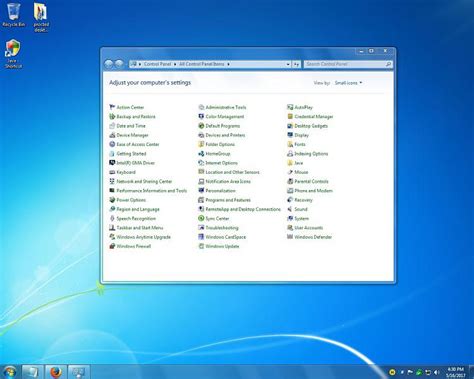
Task: Open Troubleshooting link
Action: click(x=222, y=228)
